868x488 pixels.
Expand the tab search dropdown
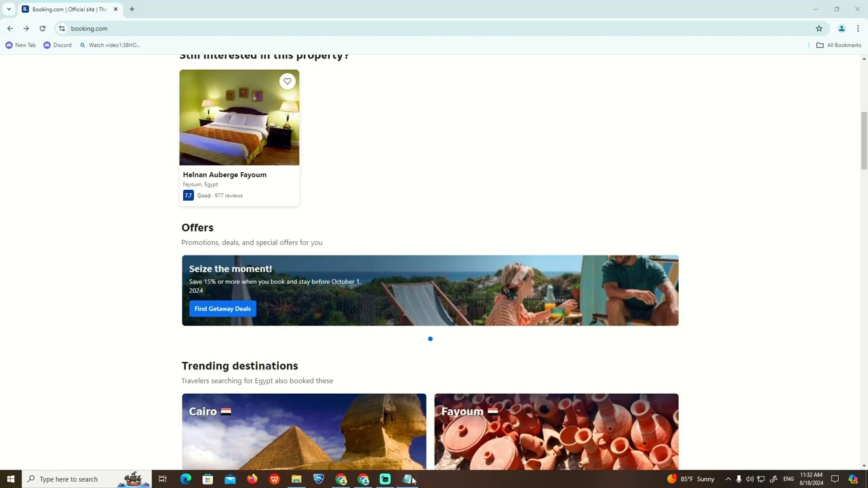click(9, 9)
